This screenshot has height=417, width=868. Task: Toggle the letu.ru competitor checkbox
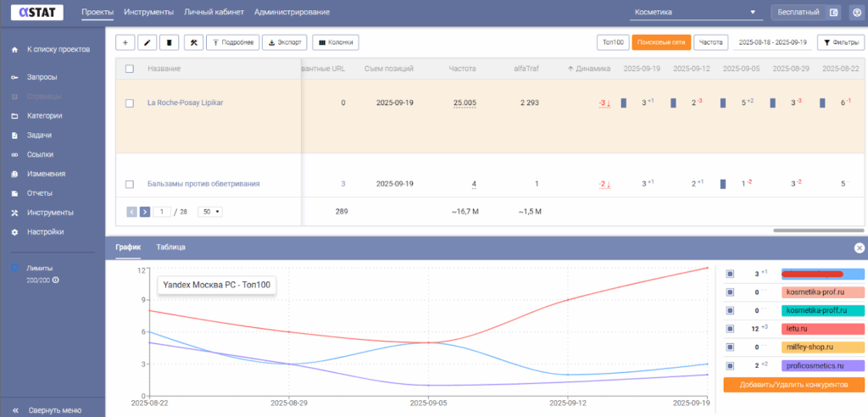tap(730, 328)
